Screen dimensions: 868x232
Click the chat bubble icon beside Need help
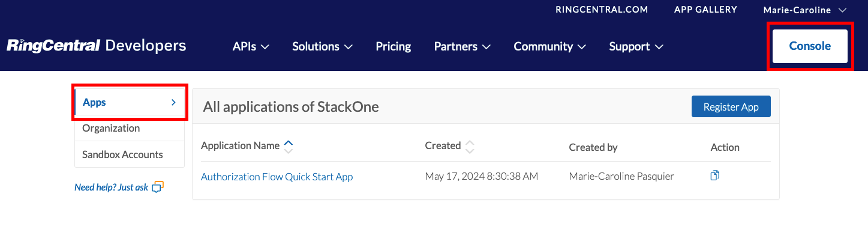(x=158, y=187)
